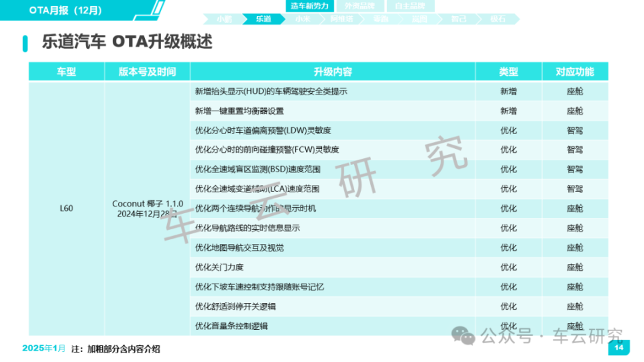The height and width of the screenshot is (362, 644).
Task: Click the 优化关门力度 row
Action: (333, 267)
